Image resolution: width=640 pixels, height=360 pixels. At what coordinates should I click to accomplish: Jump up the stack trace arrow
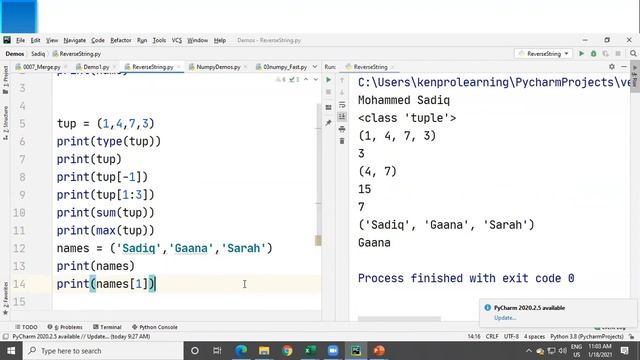click(342, 80)
